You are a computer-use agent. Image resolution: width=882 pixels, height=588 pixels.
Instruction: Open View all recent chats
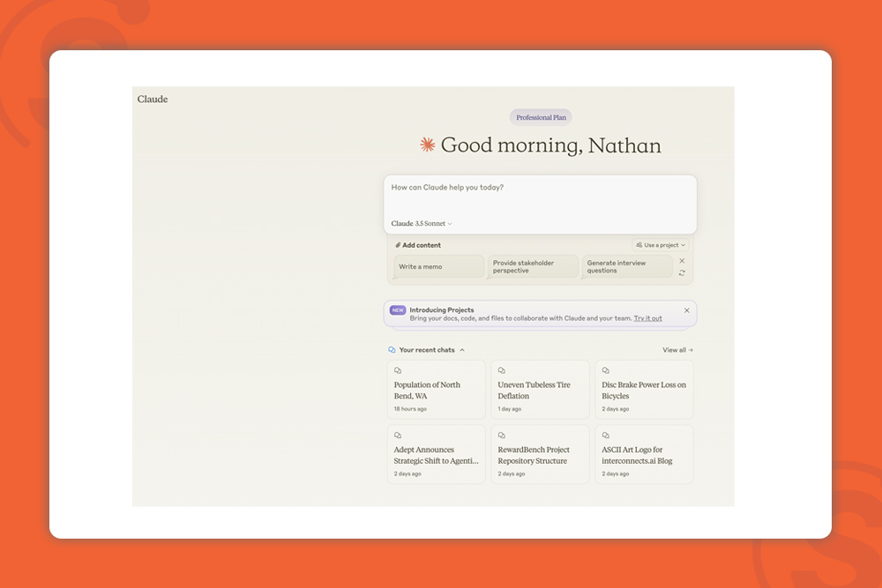click(x=677, y=350)
